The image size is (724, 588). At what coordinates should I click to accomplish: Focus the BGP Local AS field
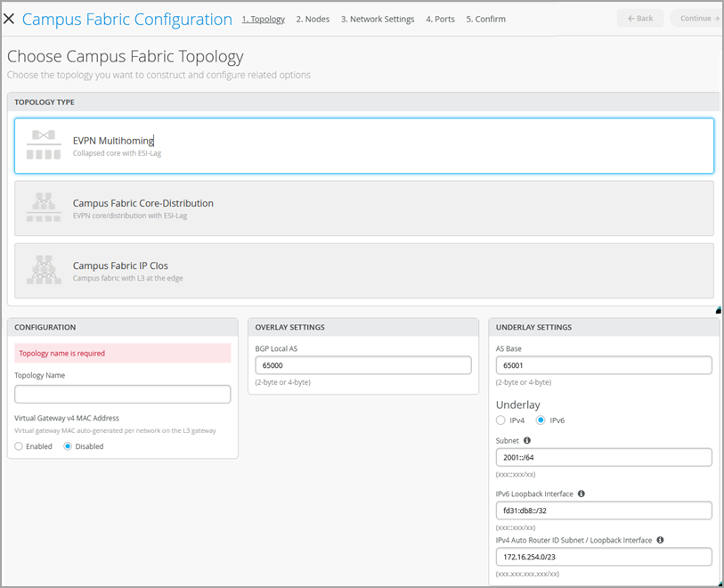[362, 365]
